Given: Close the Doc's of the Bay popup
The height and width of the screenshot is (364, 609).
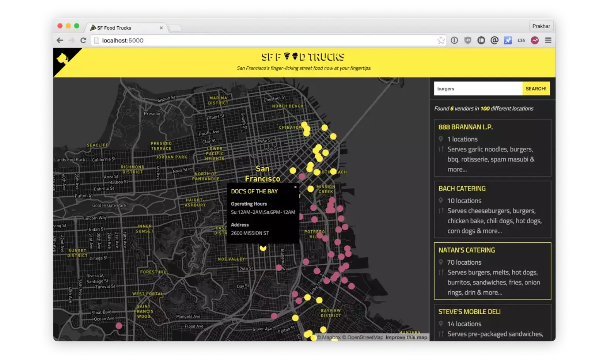Looking at the screenshot, I should point(295,187).
